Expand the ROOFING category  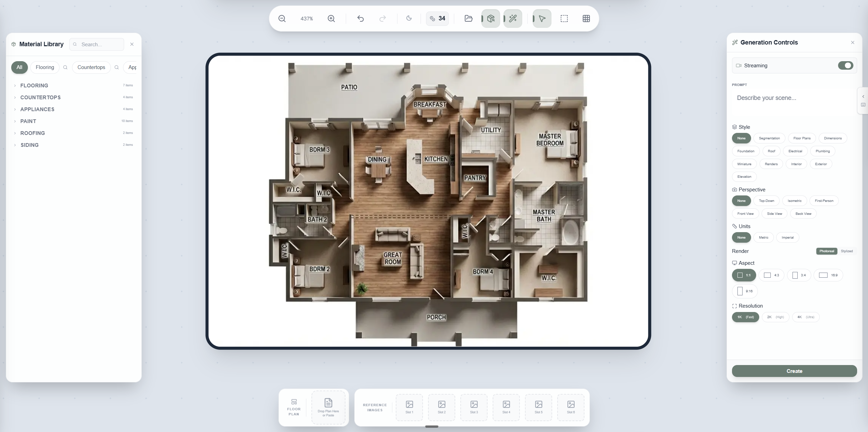[33, 133]
